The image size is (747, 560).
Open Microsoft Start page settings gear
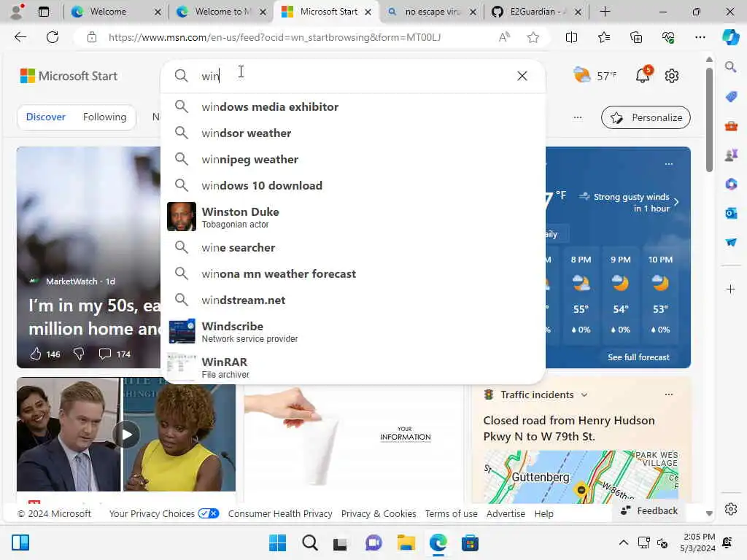pyautogui.click(x=672, y=76)
